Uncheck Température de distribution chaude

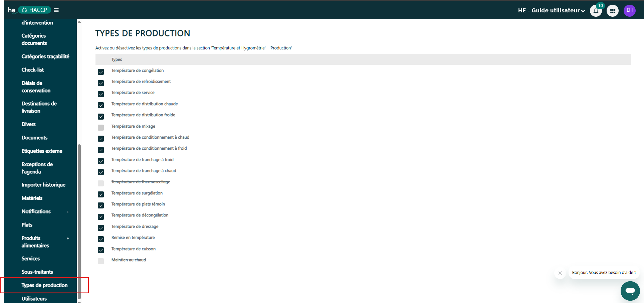click(101, 105)
